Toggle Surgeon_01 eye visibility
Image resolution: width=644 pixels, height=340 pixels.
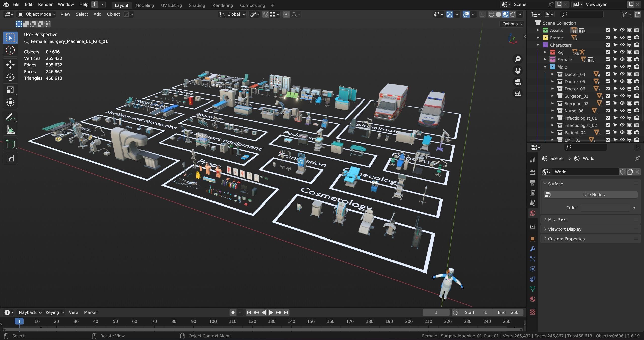622,96
